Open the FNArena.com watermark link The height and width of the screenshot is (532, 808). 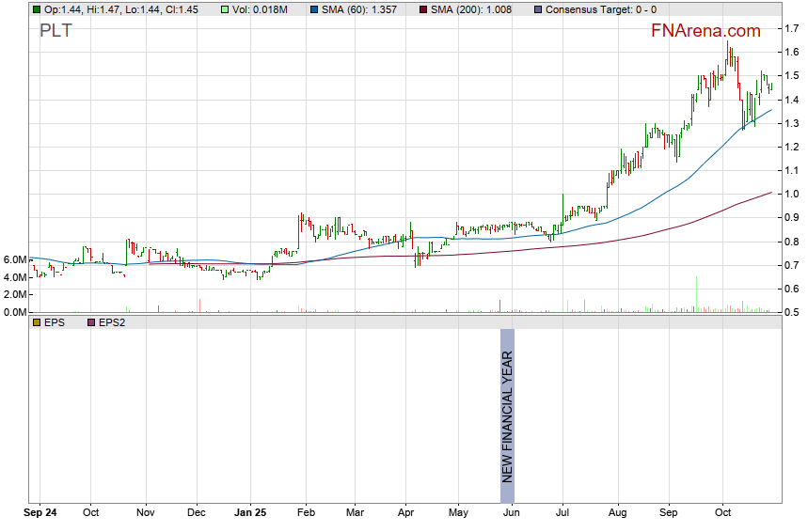pyautogui.click(x=705, y=31)
